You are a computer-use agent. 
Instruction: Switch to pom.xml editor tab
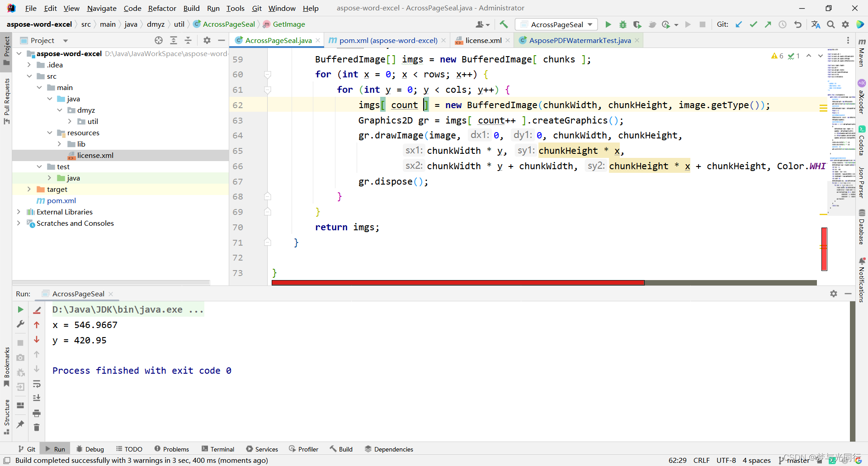tap(388, 40)
